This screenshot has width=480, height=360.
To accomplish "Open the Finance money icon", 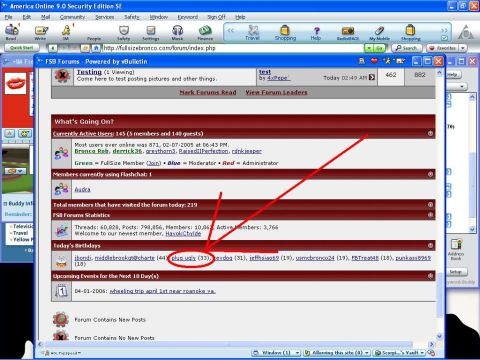I will coord(205,31).
